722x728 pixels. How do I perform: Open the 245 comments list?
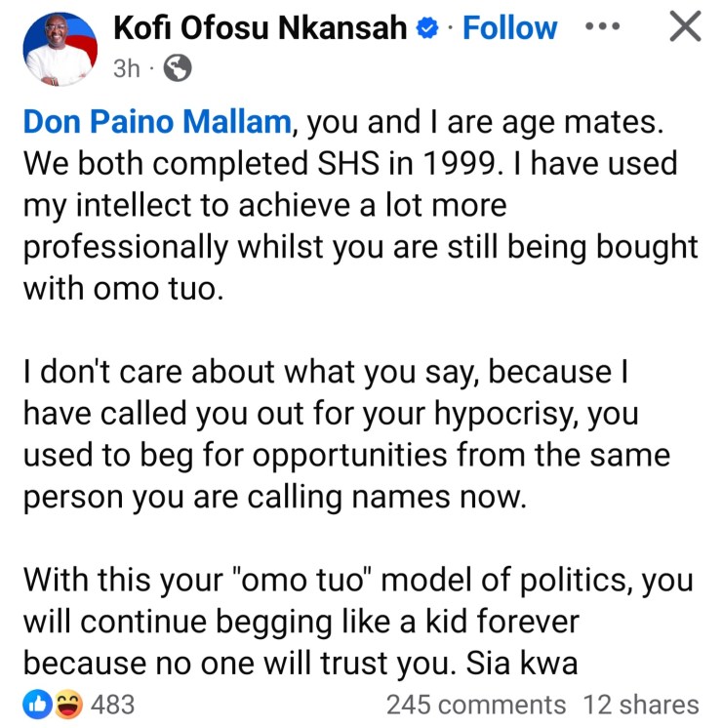click(475, 704)
